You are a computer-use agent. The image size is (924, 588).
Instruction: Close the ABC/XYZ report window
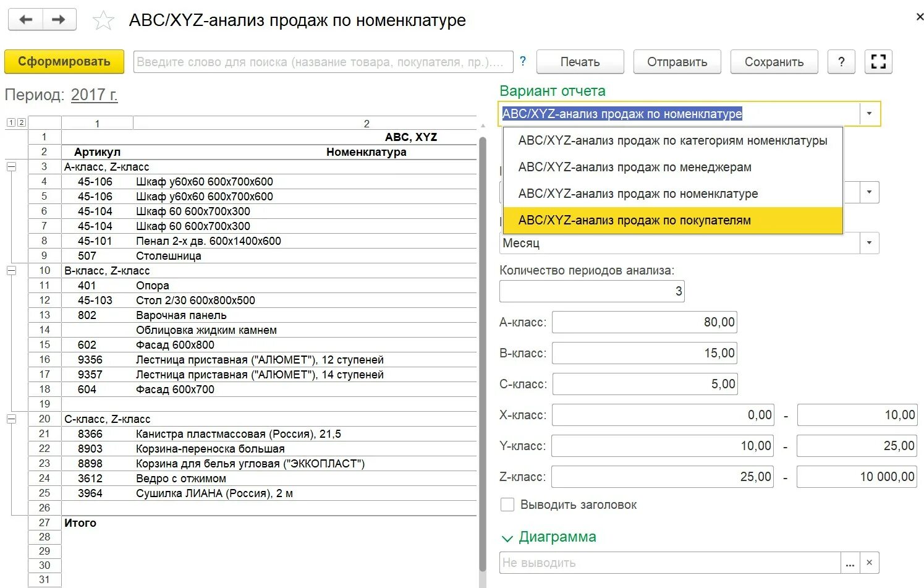[x=920, y=17]
